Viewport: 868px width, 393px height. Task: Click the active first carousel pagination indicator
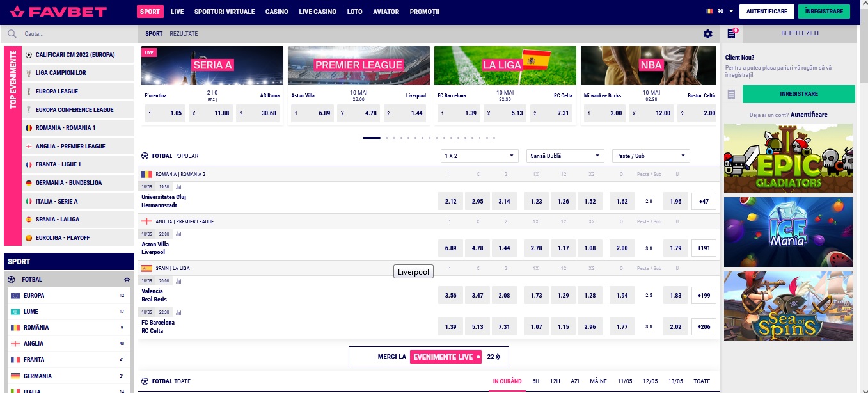click(x=372, y=138)
